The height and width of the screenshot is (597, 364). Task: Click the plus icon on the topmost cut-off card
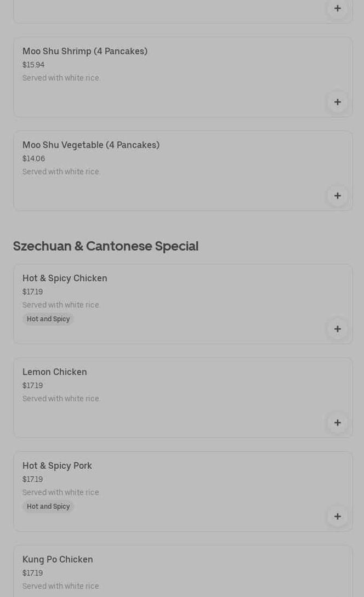(337, 8)
